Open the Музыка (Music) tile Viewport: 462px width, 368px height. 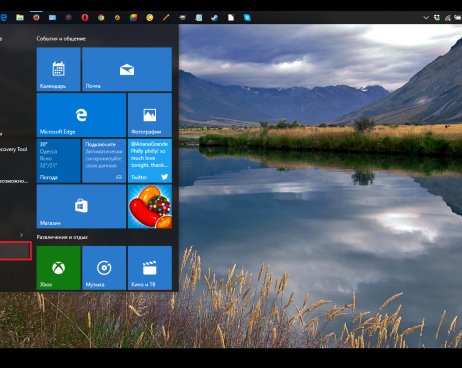(104, 268)
